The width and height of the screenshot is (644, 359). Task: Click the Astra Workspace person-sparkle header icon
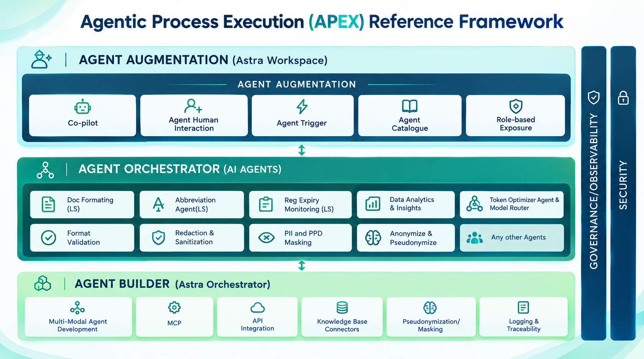tap(41, 59)
